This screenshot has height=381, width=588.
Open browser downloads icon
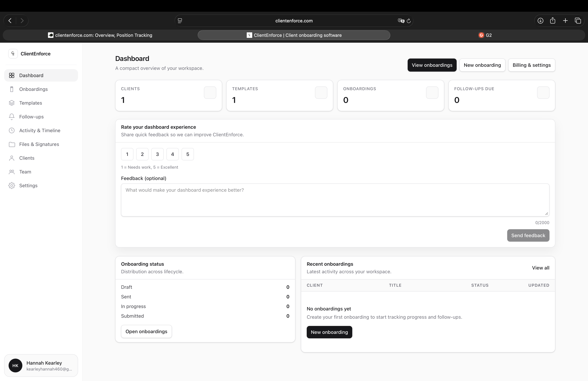tap(540, 21)
